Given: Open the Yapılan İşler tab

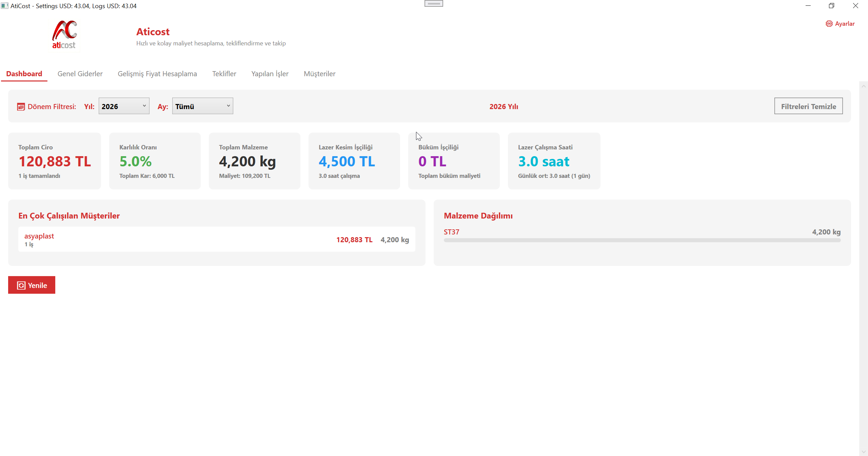Looking at the screenshot, I should point(270,74).
